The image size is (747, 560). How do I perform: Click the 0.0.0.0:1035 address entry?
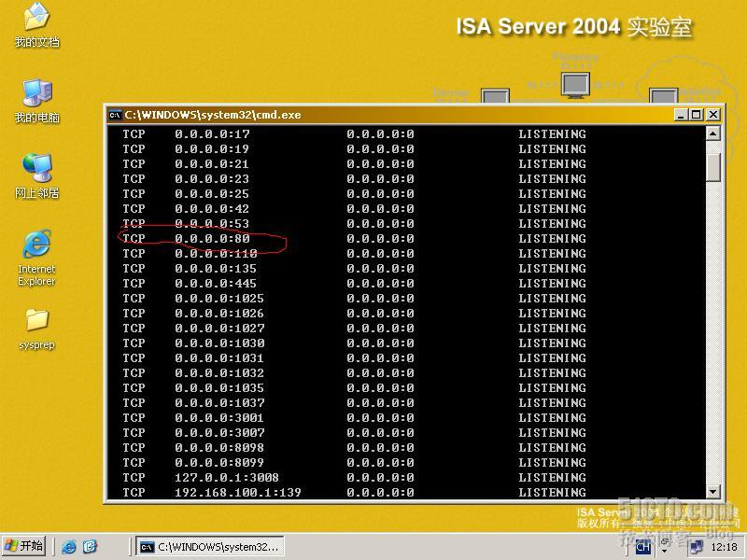[x=219, y=387]
